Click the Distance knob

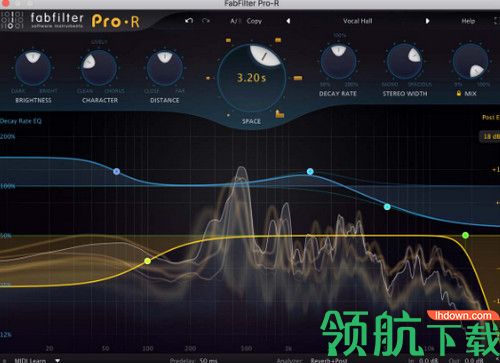(165, 68)
